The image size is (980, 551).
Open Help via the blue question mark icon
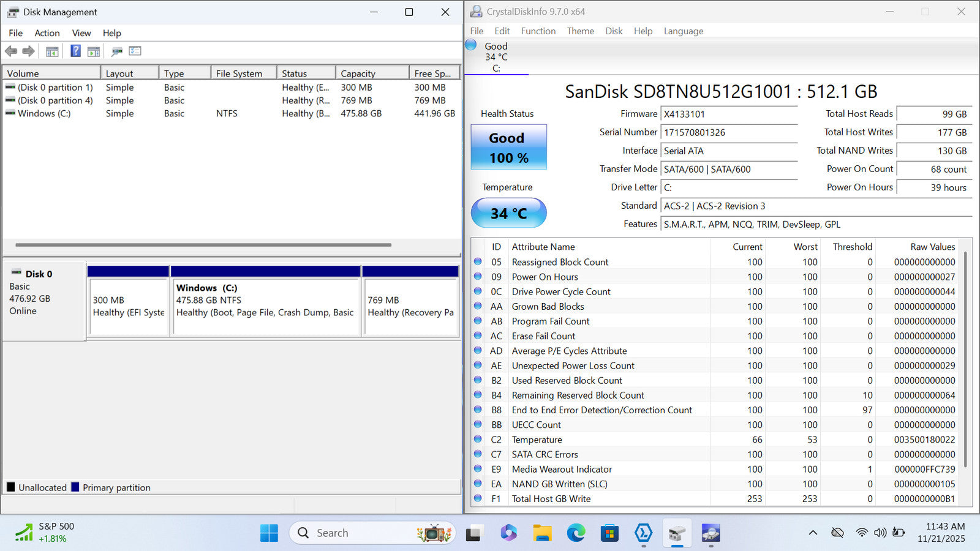click(75, 51)
